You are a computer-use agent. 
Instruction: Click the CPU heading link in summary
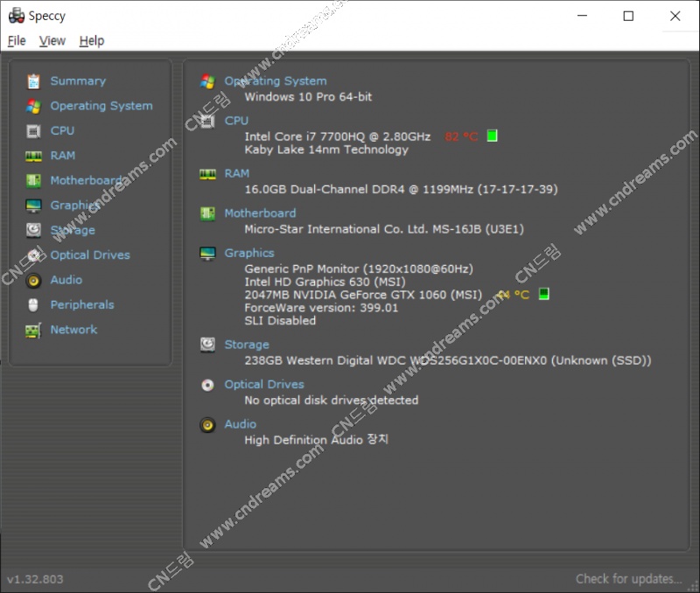click(236, 121)
